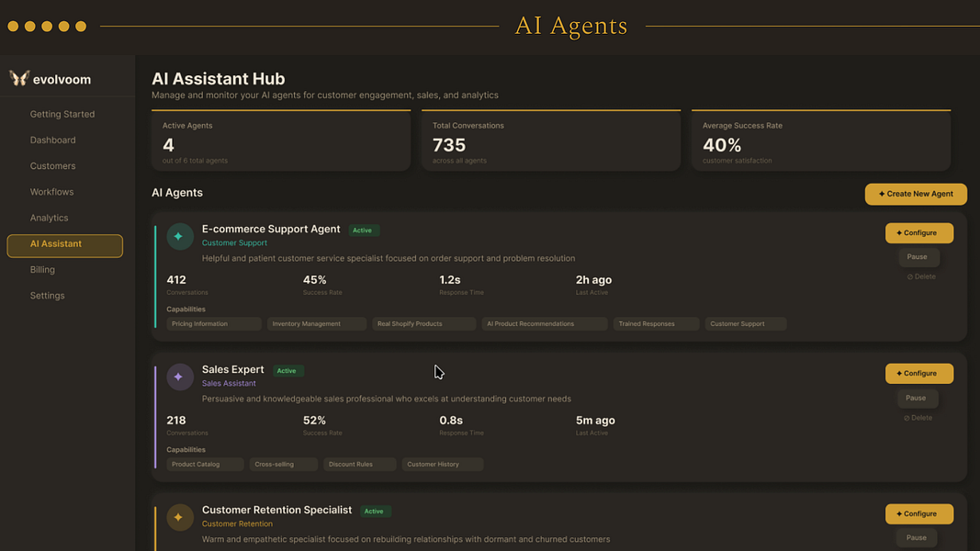Open the Analytics sidebar item

50,218
